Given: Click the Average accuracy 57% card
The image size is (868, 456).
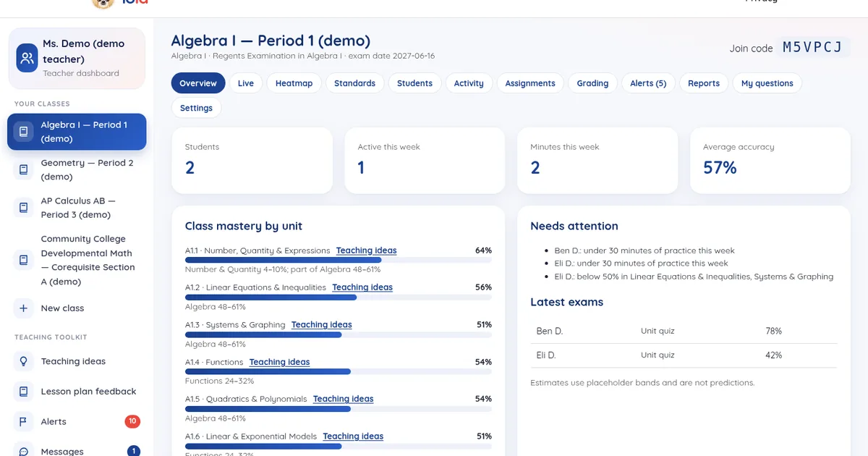Looking at the screenshot, I should (770, 161).
